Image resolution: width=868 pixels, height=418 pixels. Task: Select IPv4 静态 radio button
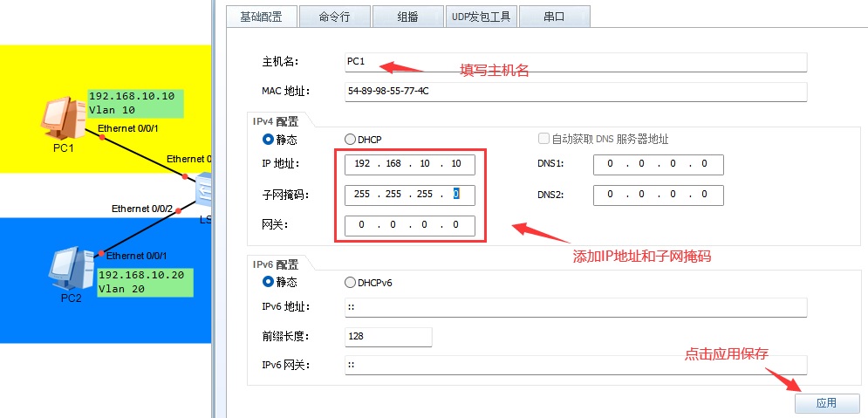coord(269,140)
